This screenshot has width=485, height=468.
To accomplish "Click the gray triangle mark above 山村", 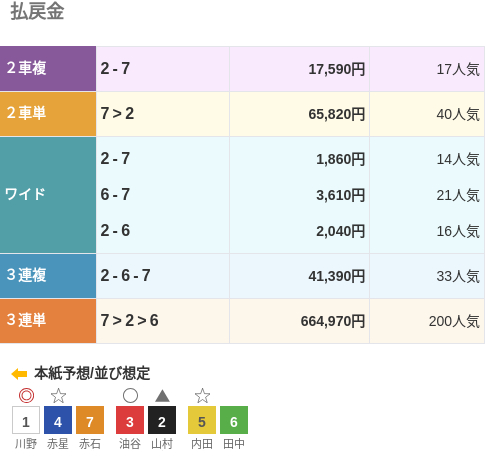I will click(x=162, y=396).
